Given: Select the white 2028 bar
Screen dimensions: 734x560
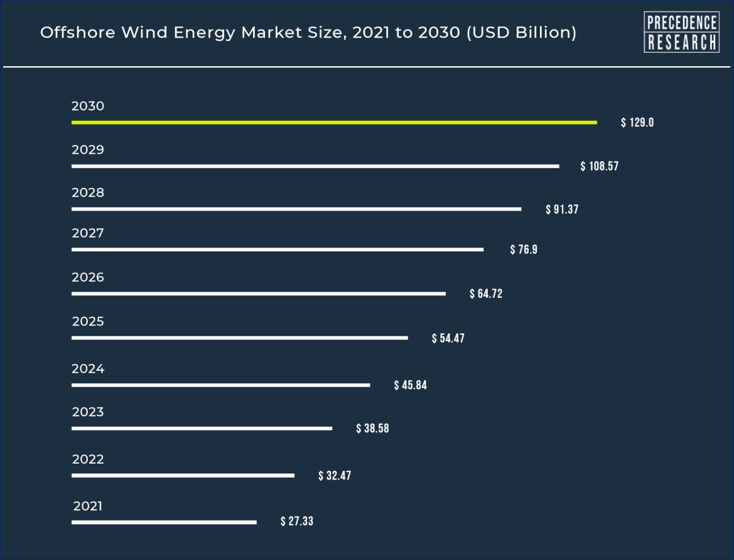Looking at the screenshot, I should 296,209.
